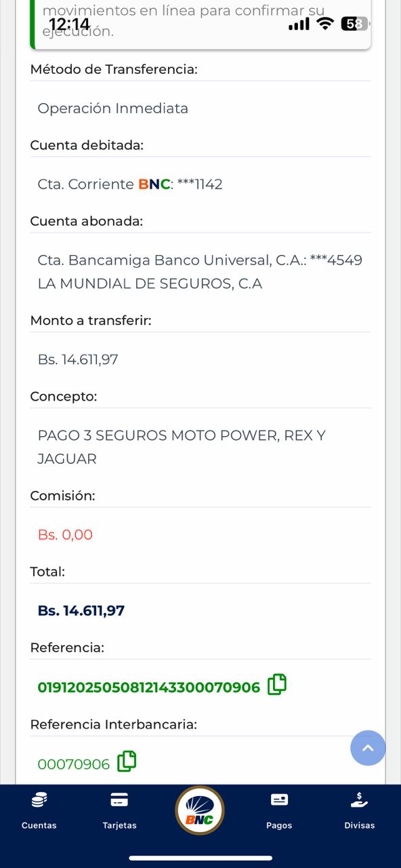Tap the Cta. Corriente BNC ***1142 entry

click(x=130, y=184)
